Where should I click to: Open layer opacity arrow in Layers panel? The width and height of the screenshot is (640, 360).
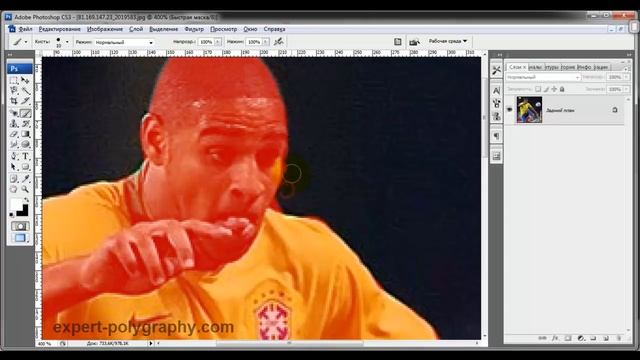[626, 77]
